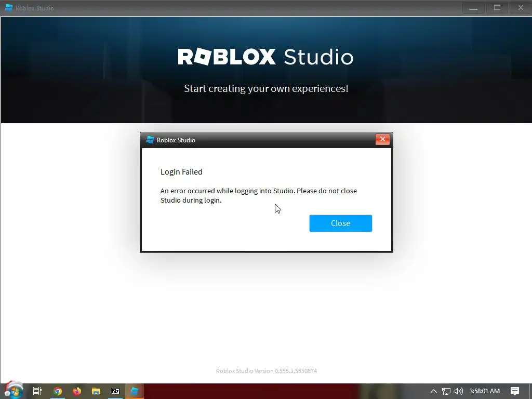This screenshot has height=399, width=532.
Task: Open the Action Center notifications icon
Action: pos(515,391)
